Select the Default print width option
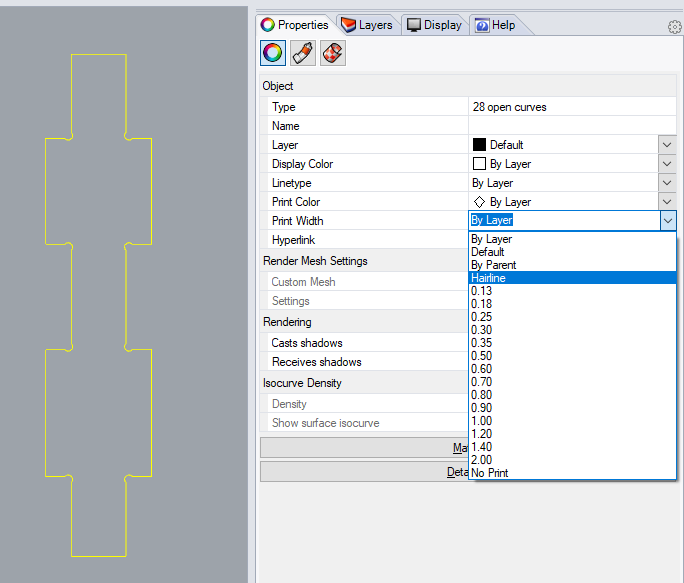The height and width of the screenshot is (583, 684). (x=488, y=252)
